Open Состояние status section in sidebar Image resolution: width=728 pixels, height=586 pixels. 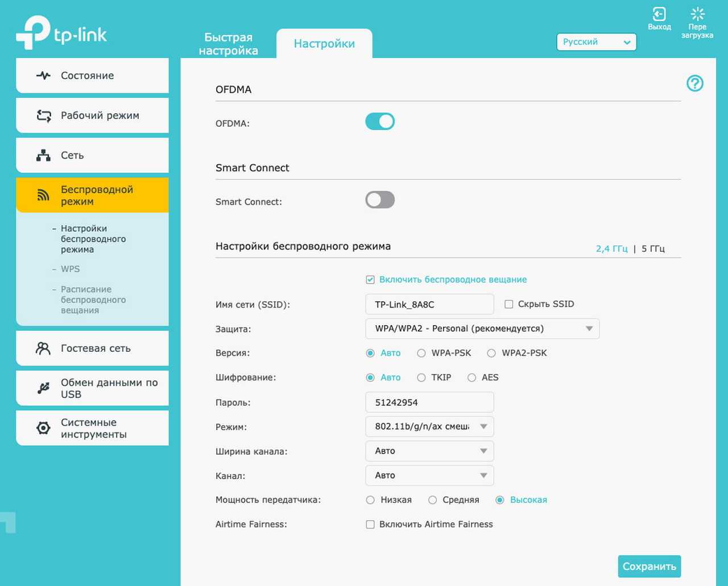pyautogui.click(x=93, y=76)
